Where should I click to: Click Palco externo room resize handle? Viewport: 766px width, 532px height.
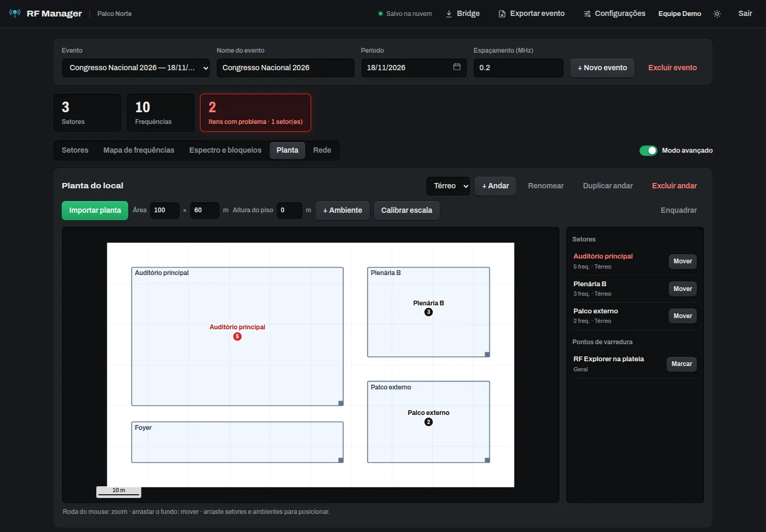click(x=487, y=460)
